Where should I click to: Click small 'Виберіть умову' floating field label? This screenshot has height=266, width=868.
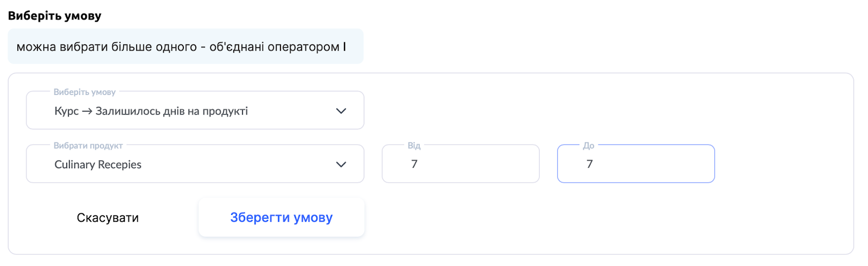pyautogui.click(x=85, y=92)
